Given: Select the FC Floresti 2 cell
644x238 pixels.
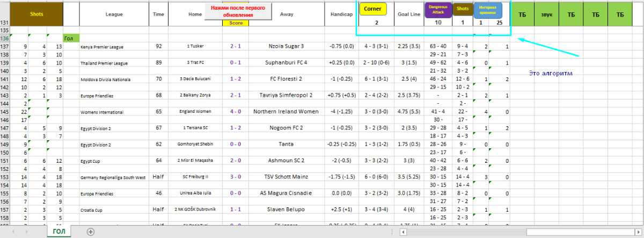Looking at the screenshot, I should pyautogui.click(x=286, y=79).
